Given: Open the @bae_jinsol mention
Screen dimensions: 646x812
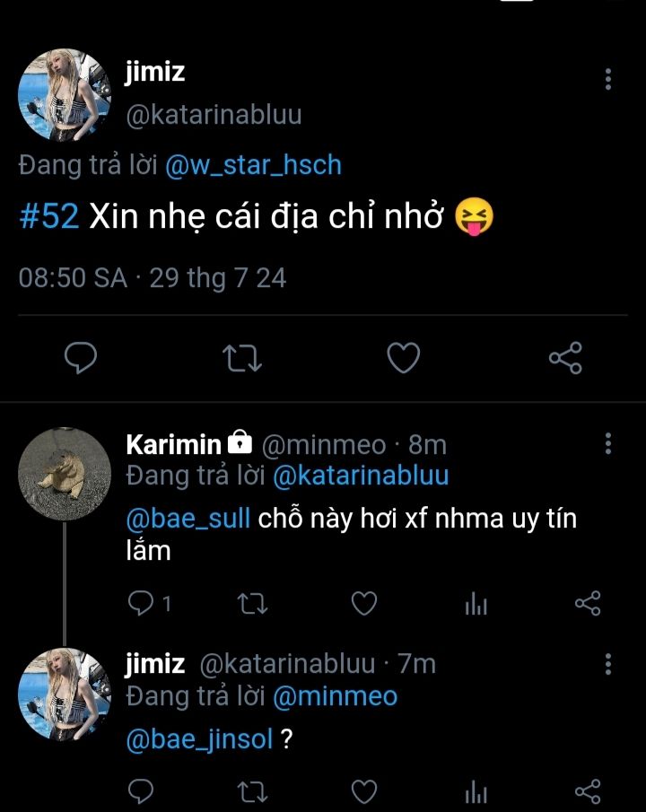Looking at the screenshot, I should (199, 740).
